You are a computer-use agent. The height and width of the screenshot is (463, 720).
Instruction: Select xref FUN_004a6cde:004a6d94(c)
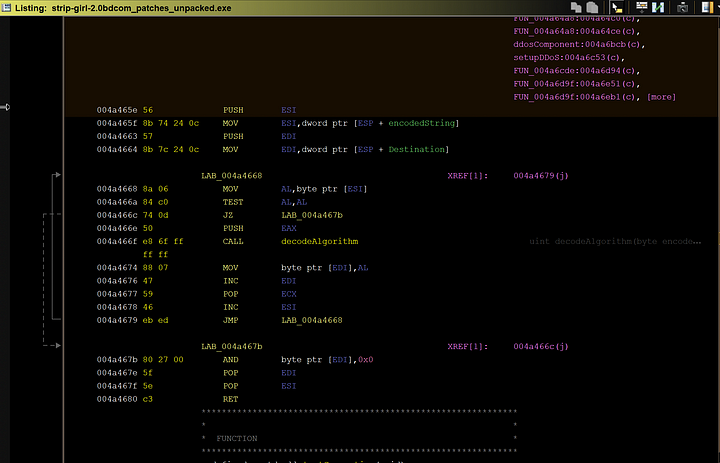pyautogui.click(x=576, y=71)
